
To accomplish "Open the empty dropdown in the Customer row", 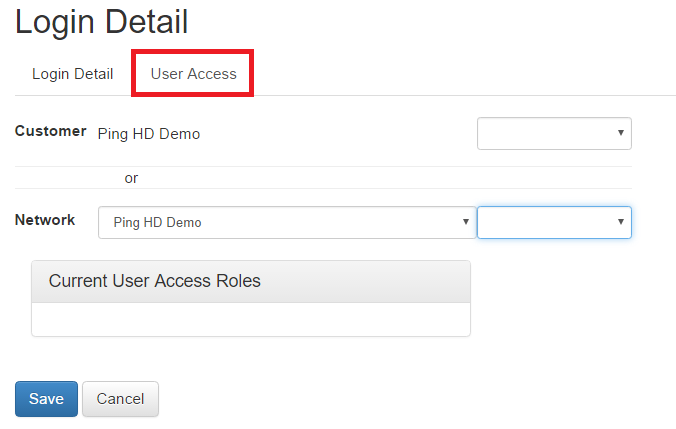I will [554, 133].
